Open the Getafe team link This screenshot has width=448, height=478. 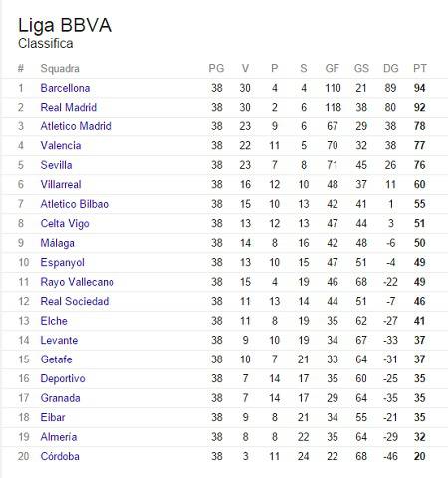(56, 359)
